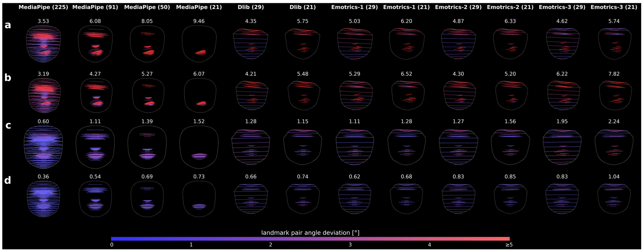Click the MediaPipe (225) column header
Screen dimensions: 644x252
tap(44, 7)
